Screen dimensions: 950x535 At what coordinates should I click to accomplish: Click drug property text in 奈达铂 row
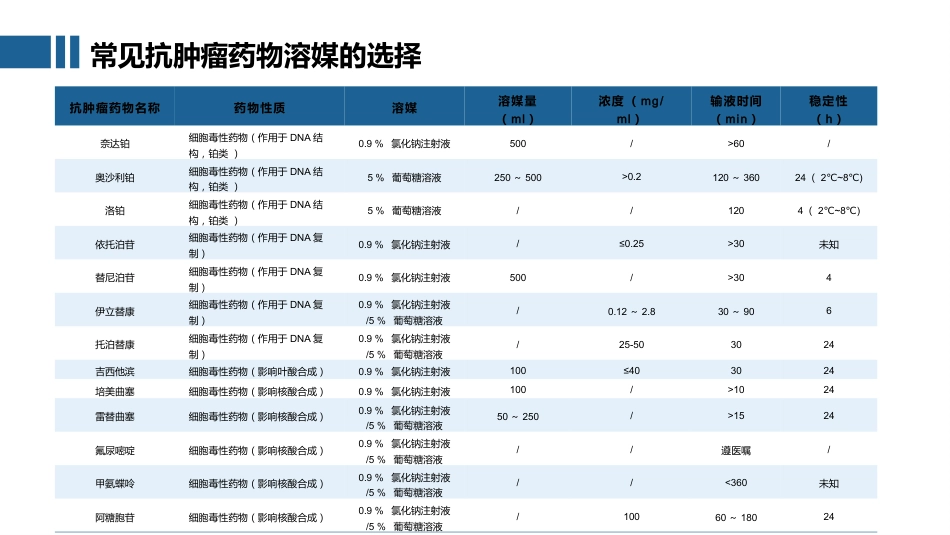[256, 145]
